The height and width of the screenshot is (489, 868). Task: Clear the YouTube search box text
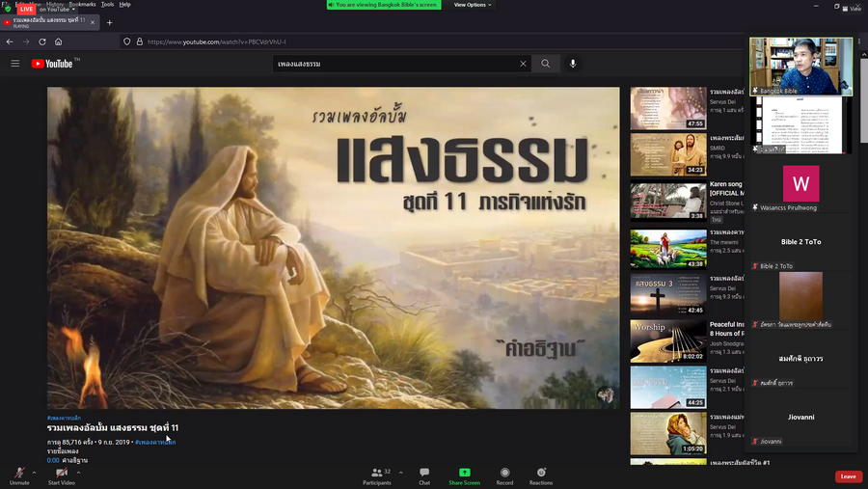(524, 64)
